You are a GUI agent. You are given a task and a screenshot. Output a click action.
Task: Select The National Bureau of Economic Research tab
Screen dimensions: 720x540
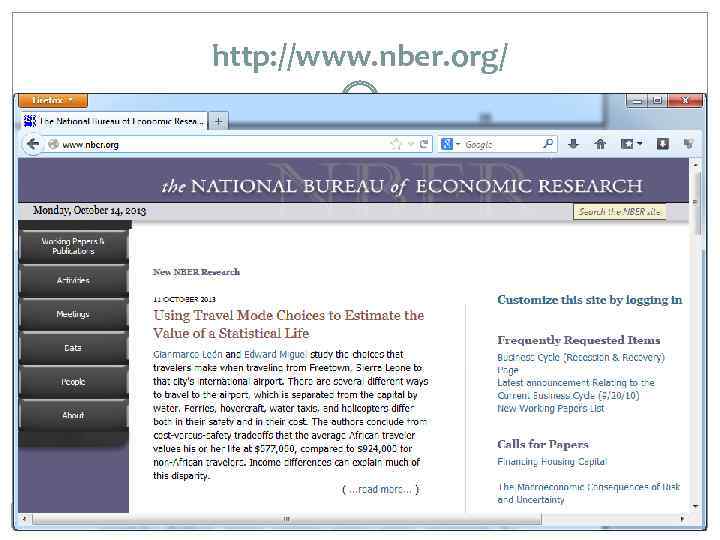click(114, 121)
